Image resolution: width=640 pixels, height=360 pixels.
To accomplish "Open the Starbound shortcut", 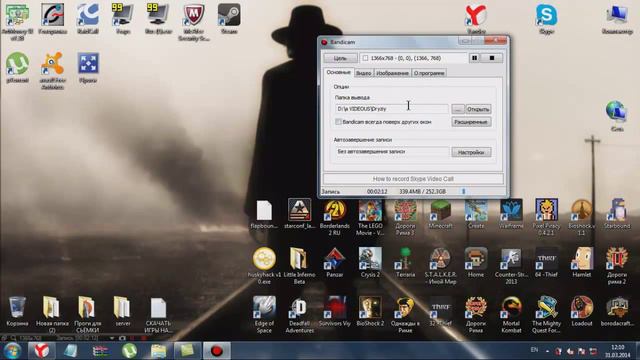I will 617,214.
